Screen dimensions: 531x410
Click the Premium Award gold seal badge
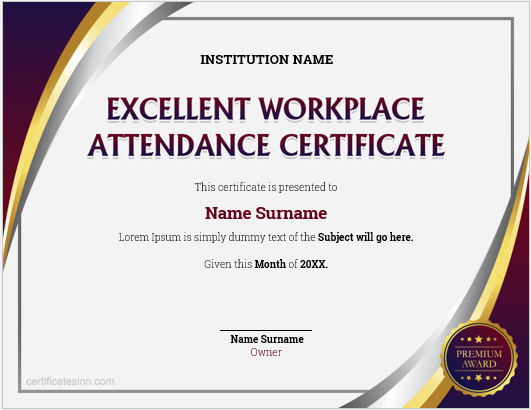point(479,358)
